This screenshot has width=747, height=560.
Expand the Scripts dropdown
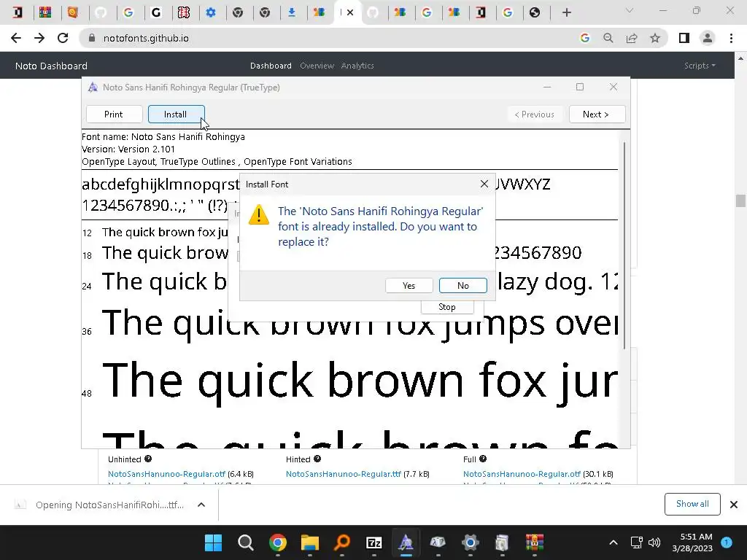pos(700,66)
